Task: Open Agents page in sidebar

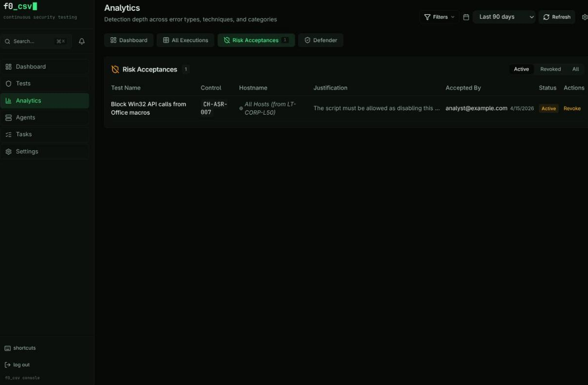Action: [45, 118]
